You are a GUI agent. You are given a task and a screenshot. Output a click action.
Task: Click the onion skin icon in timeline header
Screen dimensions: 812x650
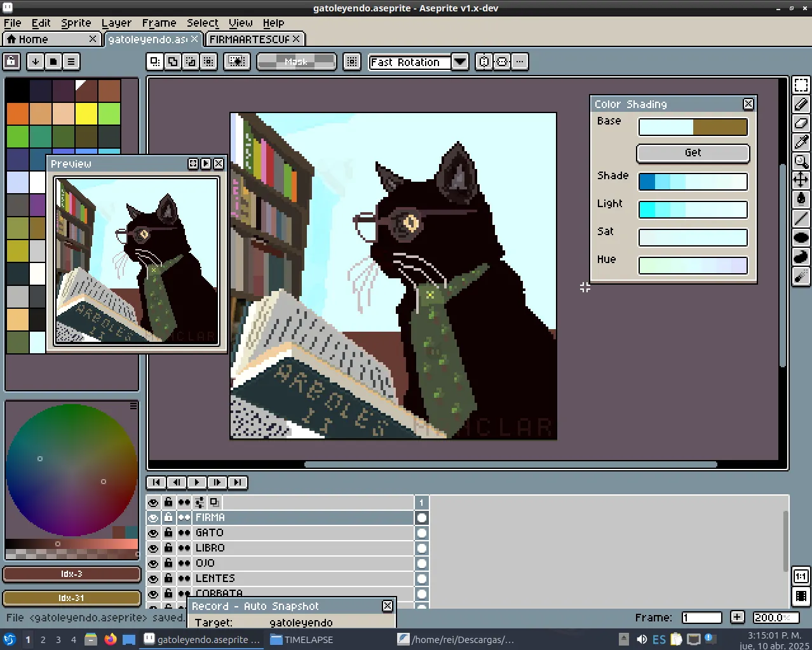point(214,503)
